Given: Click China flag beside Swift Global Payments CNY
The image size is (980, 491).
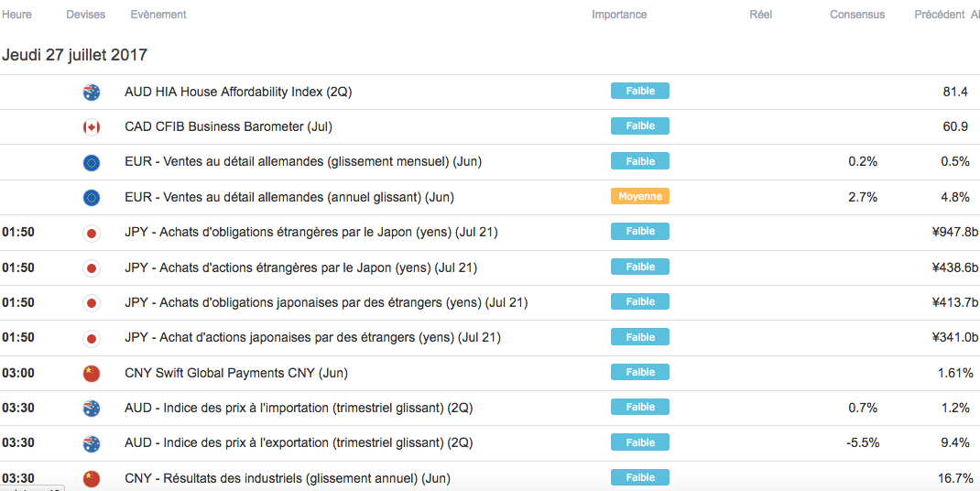Looking at the screenshot, I should [x=91, y=374].
